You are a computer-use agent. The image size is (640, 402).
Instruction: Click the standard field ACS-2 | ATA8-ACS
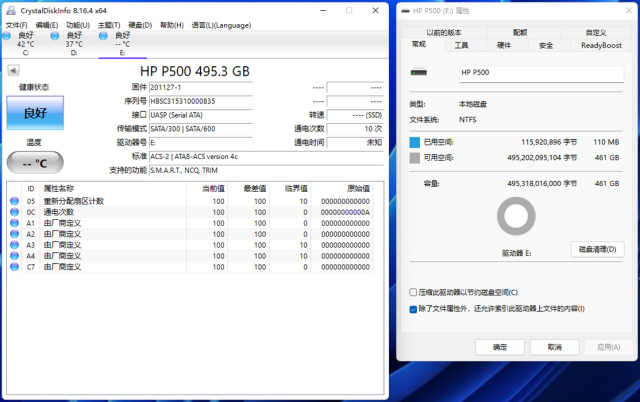click(266, 157)
